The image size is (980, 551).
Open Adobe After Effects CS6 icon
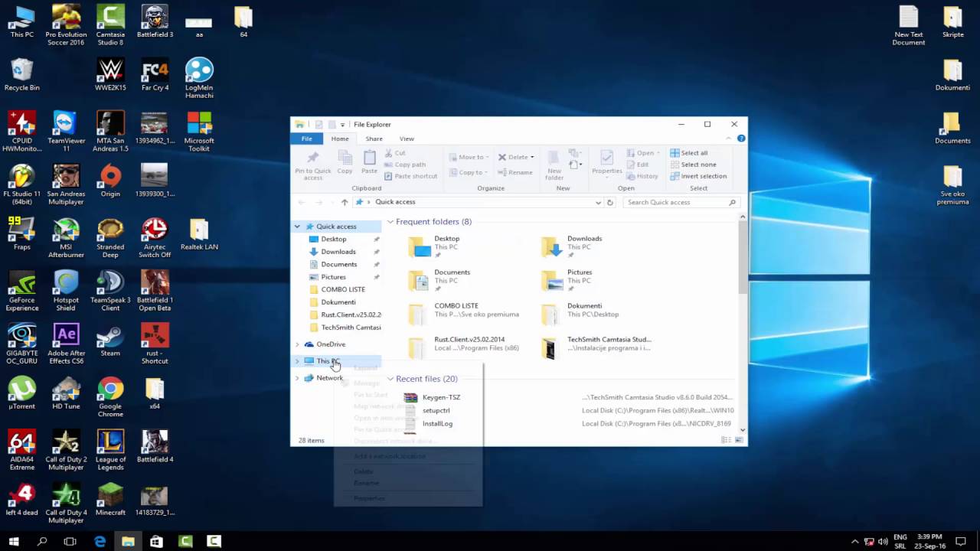pyautogui.click(x=66, y=344)
